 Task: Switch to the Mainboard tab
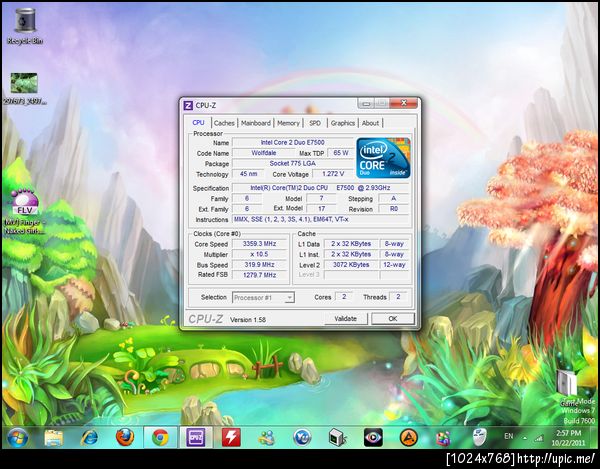256,123
